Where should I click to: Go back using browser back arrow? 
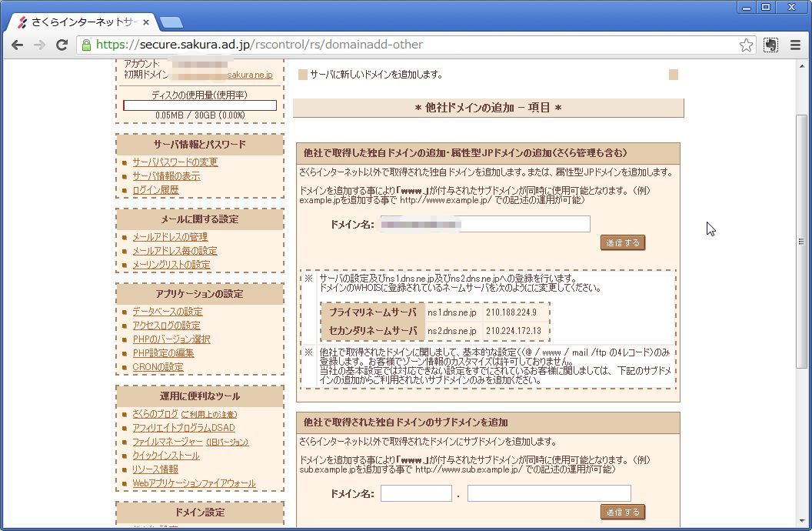17,45
